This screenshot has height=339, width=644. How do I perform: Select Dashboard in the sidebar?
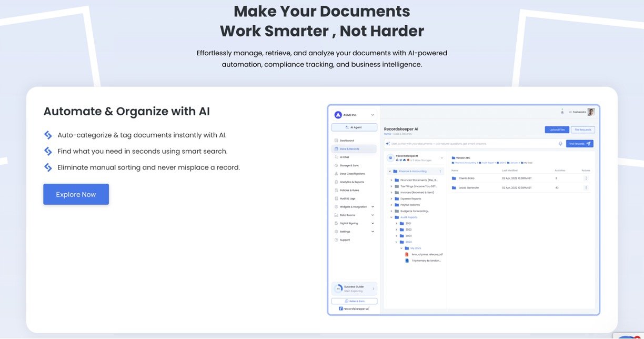[x=347, y=141]
